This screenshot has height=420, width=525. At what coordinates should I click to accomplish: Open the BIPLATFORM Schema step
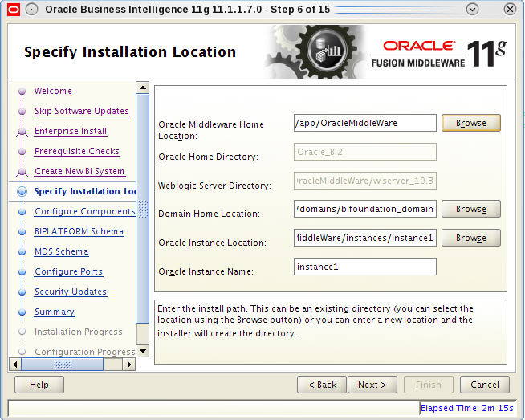(x=79, y=232)
